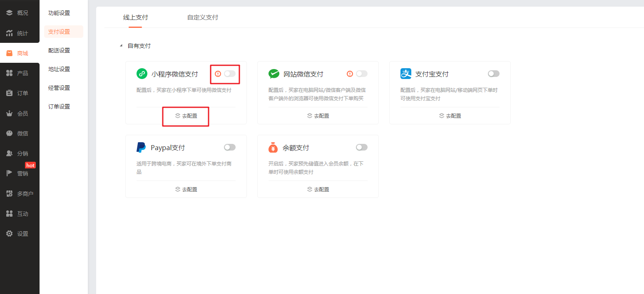Viewport: 644px width, 294px height.
Task: Toggle the 小程序微信支付 switch
Action: coord(230,74)
